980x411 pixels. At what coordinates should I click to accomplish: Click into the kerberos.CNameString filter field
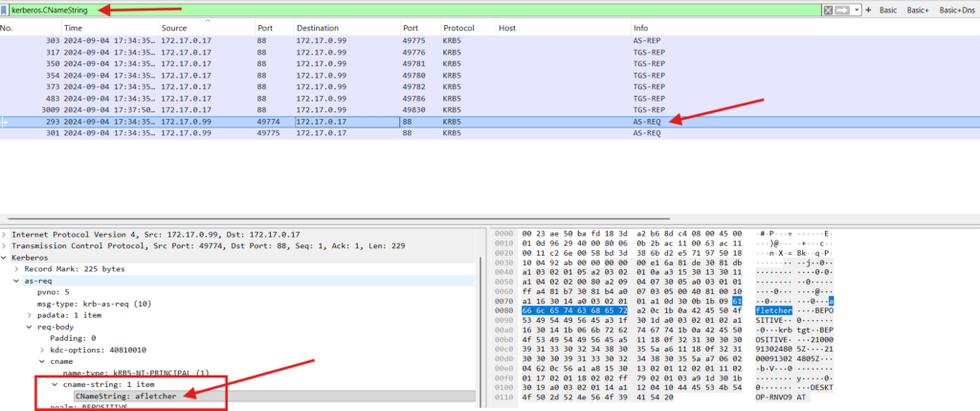pos(383,10)
